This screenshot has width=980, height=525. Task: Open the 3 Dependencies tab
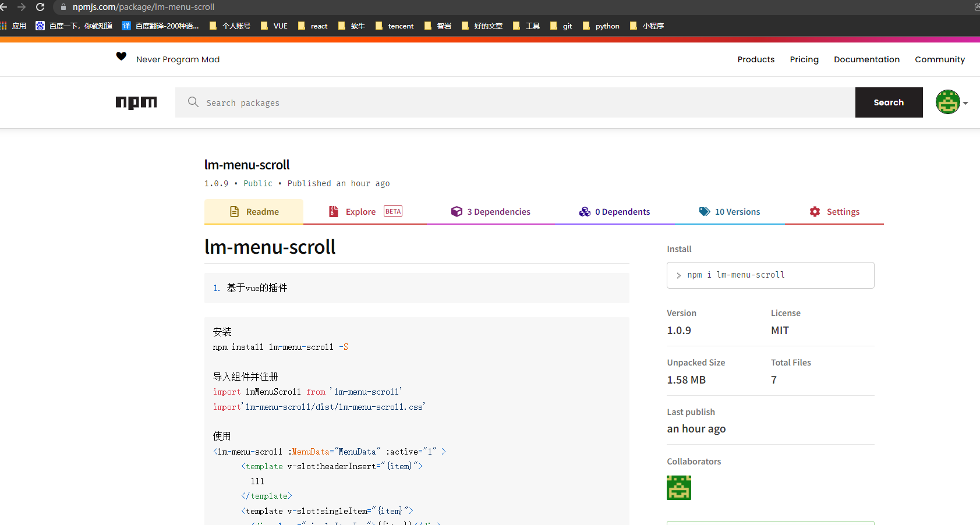click(x=490, y=212)
